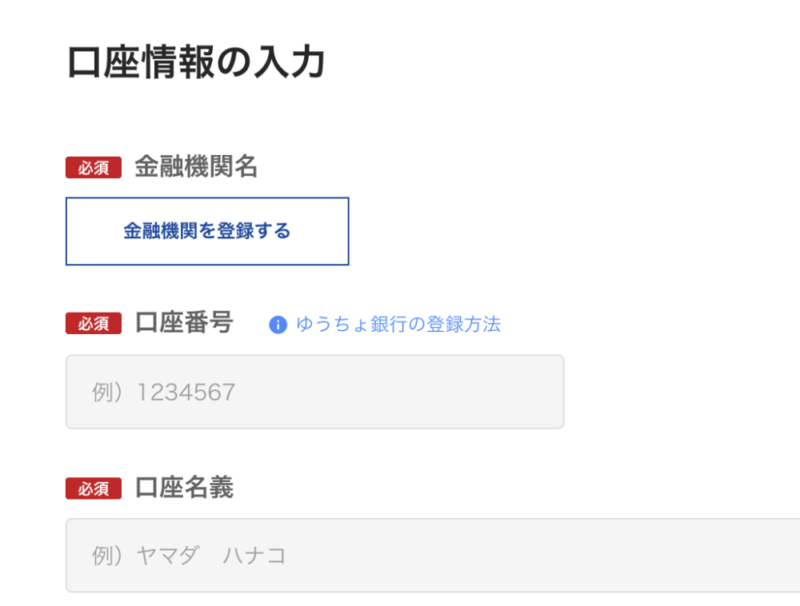This screenshot has height=606, width=800.
Task: Open the ゆうちょ銀行の登録方法 help link
Action: [397, 325]
